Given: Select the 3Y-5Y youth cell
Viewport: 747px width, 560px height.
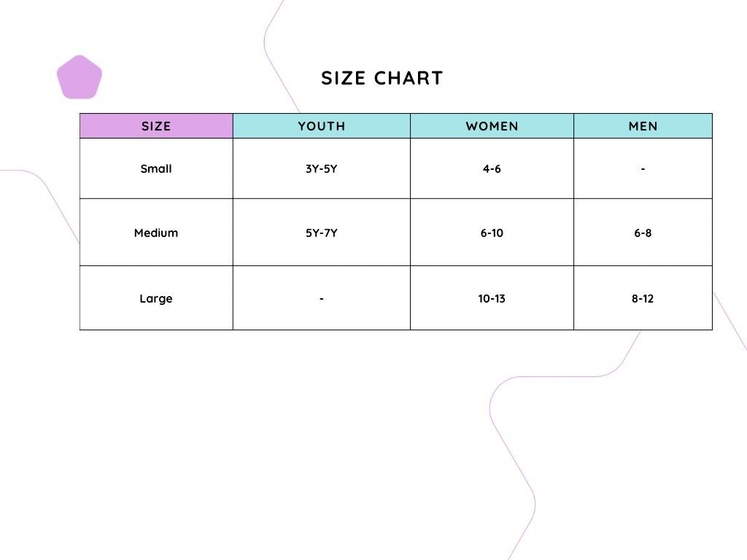Looking at the screenshot, I should pos(322,168).
